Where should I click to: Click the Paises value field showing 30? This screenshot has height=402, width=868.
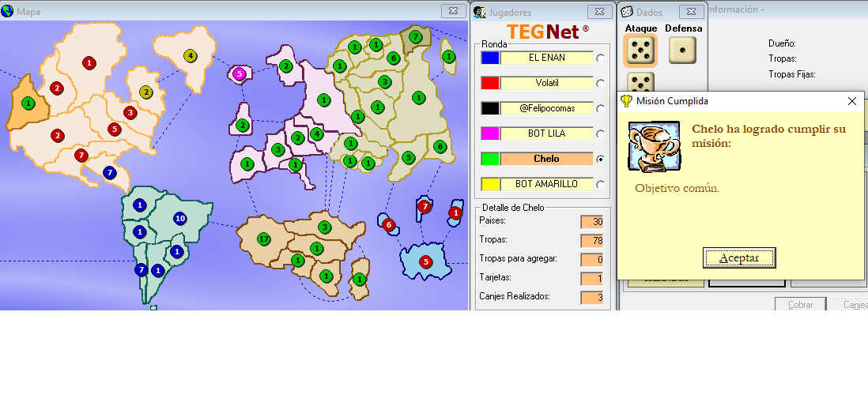(x=591, y=221)
